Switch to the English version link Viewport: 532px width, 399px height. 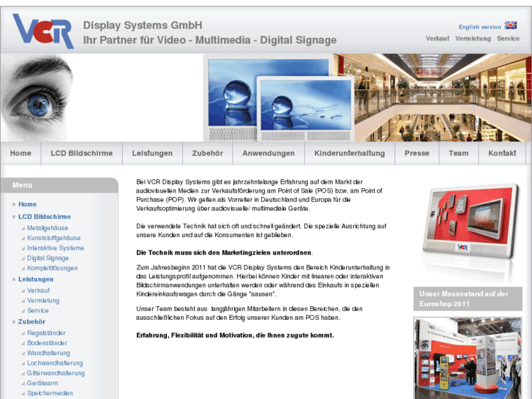point(480,27)
